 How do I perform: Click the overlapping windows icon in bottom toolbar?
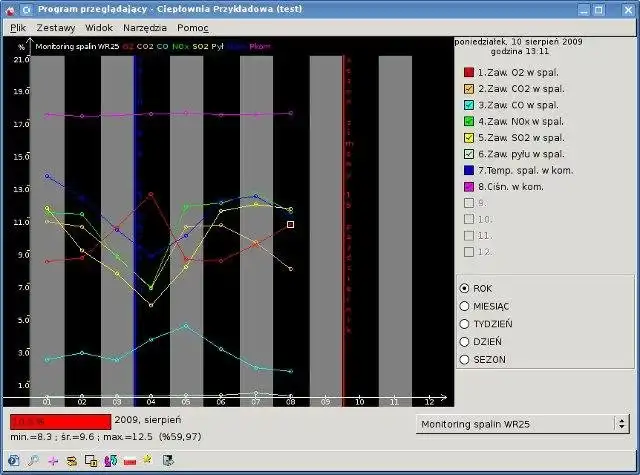pos(91,460)
